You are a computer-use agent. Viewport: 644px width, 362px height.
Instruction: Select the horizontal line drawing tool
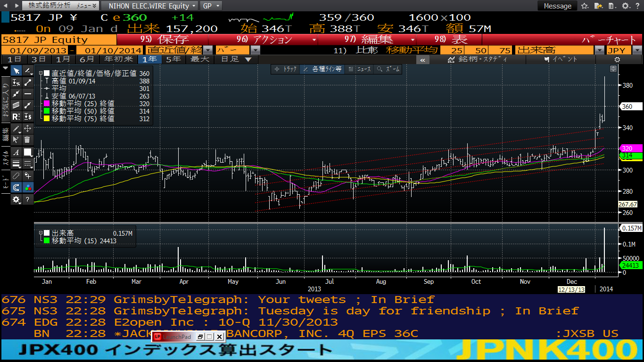[x=28, y=94]
